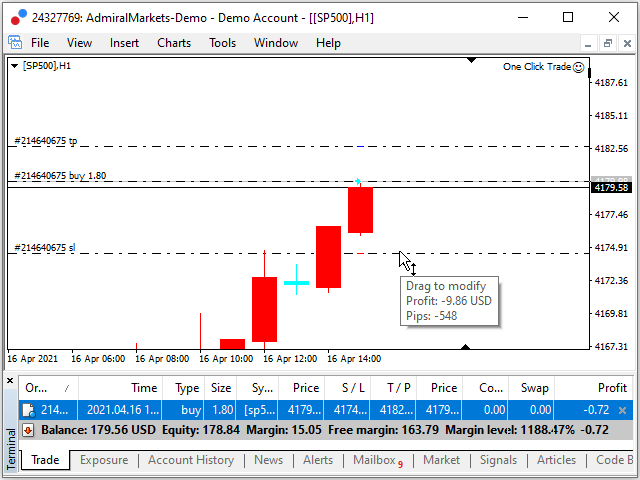
Task: Switch to the Mailbox tab
Action: [376, 460]
